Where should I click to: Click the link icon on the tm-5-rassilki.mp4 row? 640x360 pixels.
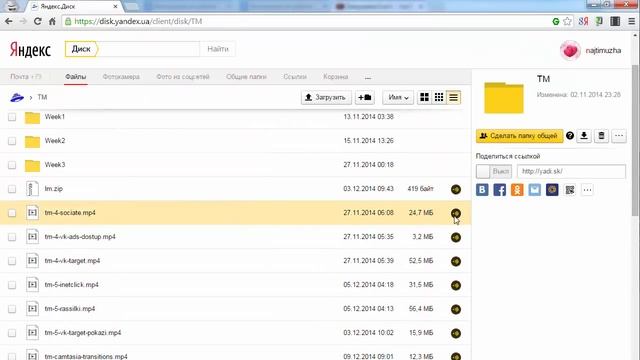click(456, 309)
